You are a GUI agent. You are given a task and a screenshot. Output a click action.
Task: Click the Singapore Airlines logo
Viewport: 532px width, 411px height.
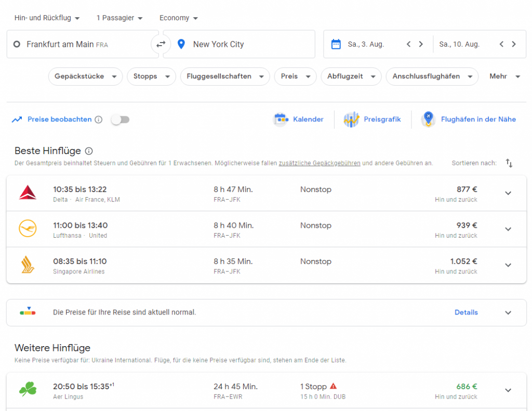tap(27, 265)
